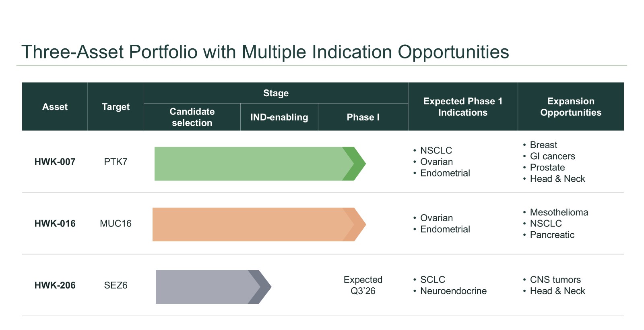Click the Expansion Opportunities header
Image resolution: width=644 pixels, height=330 pixels.
click(x=570, y=107)
